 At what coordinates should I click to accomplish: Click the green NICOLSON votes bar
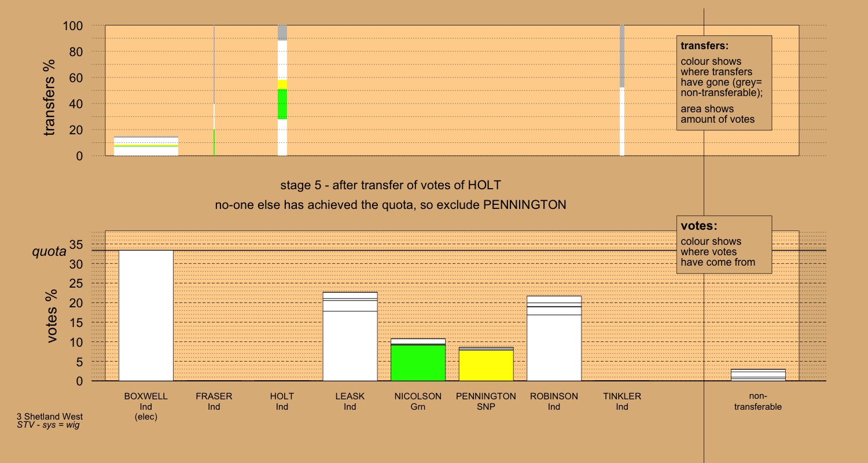click(x=418, y=363)
